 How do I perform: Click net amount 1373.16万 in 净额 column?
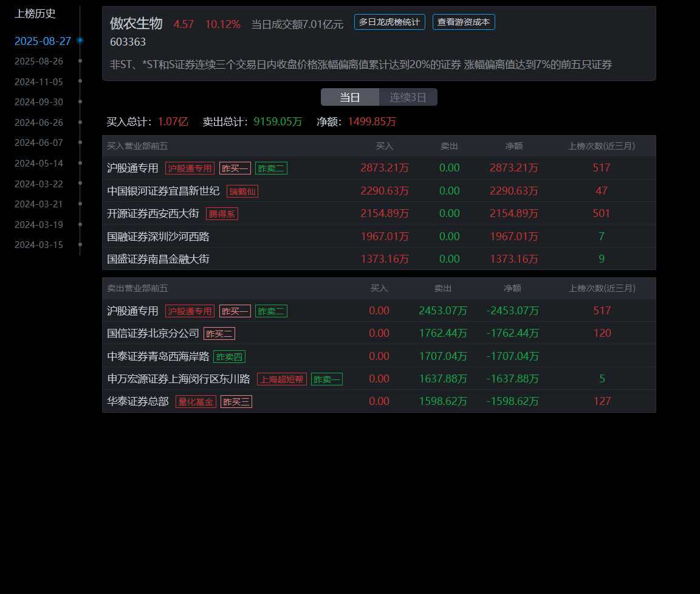514,259
